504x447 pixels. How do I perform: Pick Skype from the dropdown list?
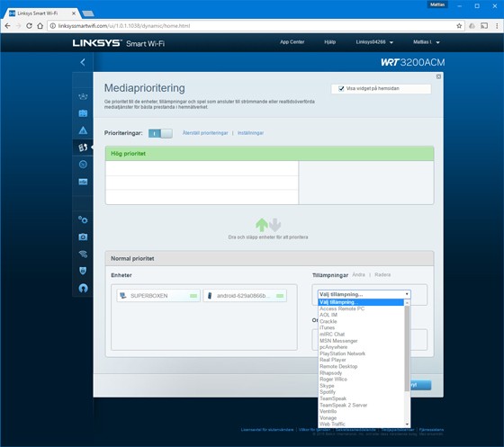[x=327, y=386]
